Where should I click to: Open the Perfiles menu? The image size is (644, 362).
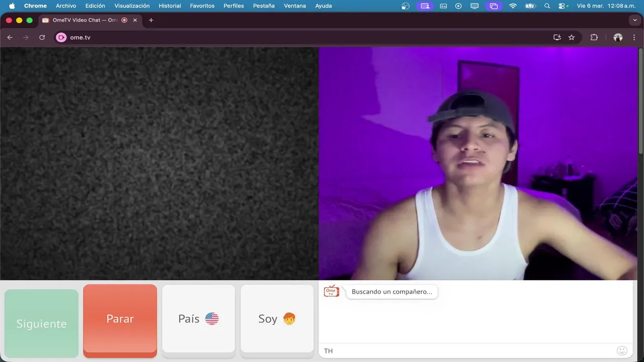click(233, 6)
